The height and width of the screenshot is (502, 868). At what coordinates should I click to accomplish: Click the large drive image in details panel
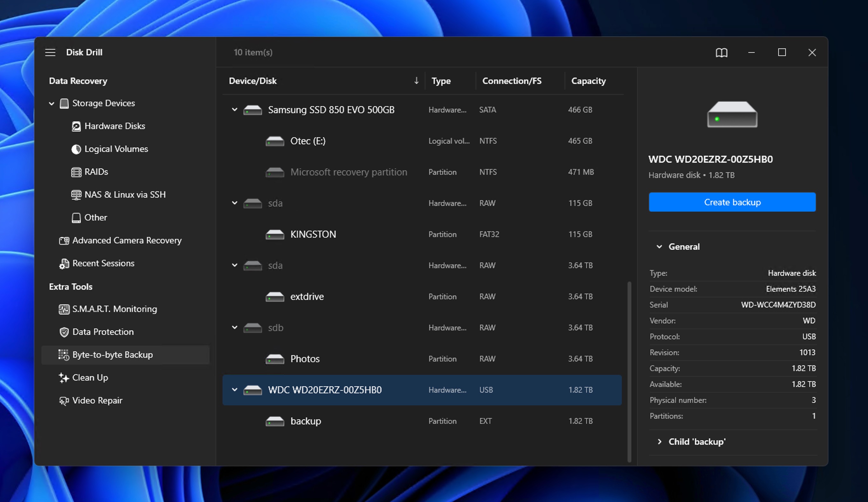pyautogui.click(x=732, y=114)
